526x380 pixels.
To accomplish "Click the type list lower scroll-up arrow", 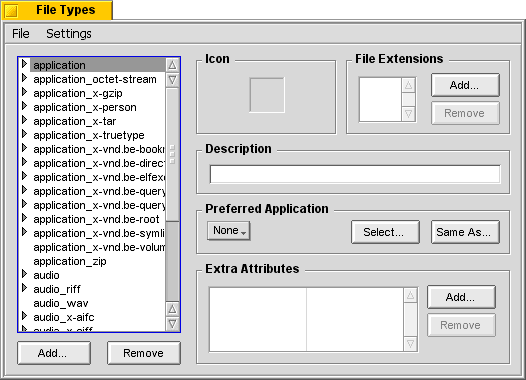I will [172, 309].
